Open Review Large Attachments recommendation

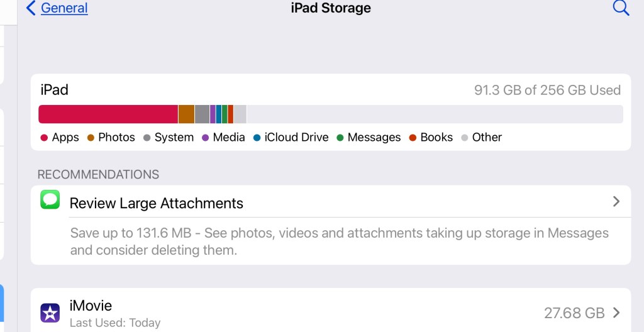point(156,203)
